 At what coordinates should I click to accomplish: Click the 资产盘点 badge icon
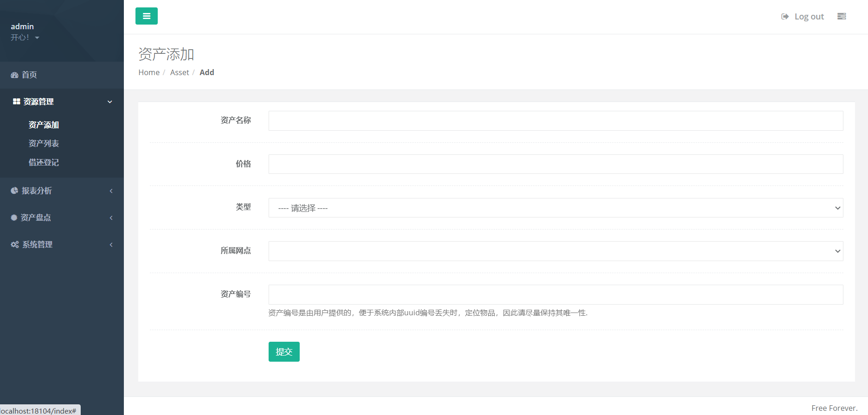tap(14, 217)
